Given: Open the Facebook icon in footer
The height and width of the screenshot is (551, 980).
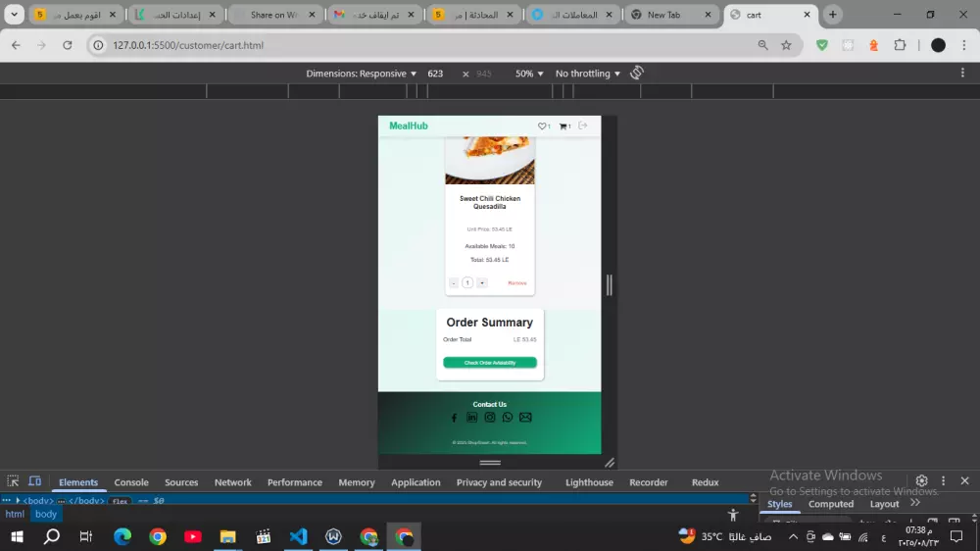Looking at the screenshot, I should (455, 418).
